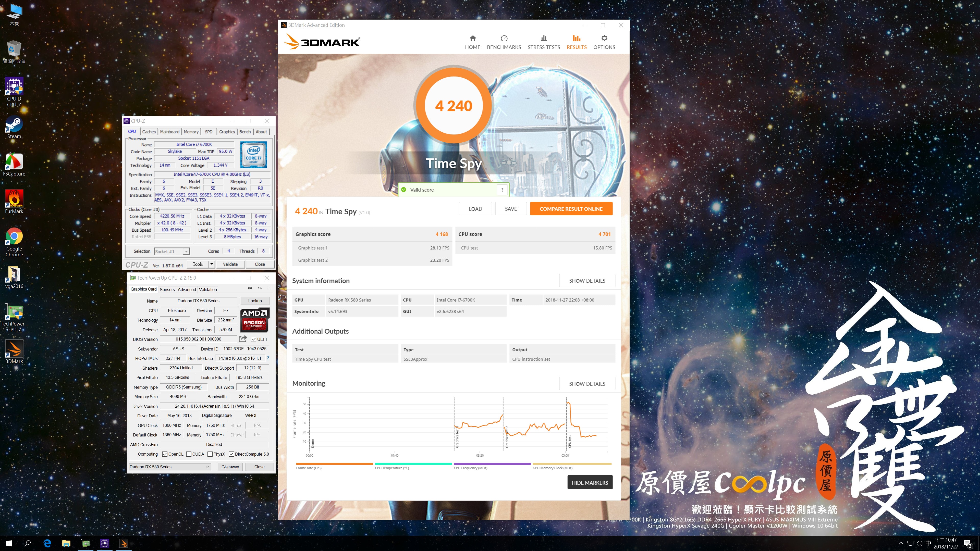980x551 pixels.
Task: Open the notification center with 3 alerts
Action: click(968, 543)
